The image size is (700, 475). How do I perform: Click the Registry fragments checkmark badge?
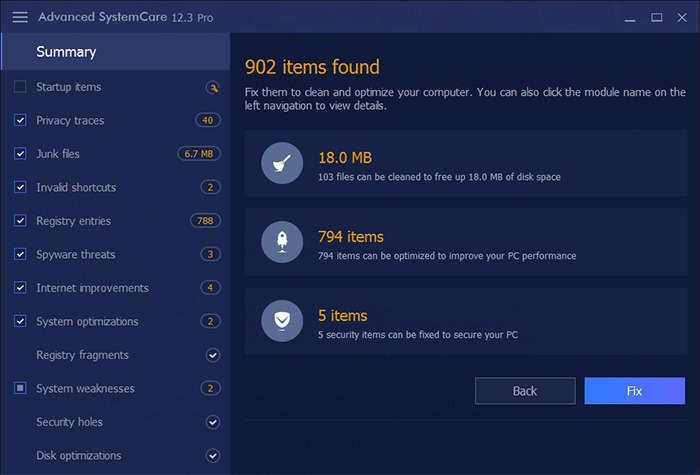(213, 355)
